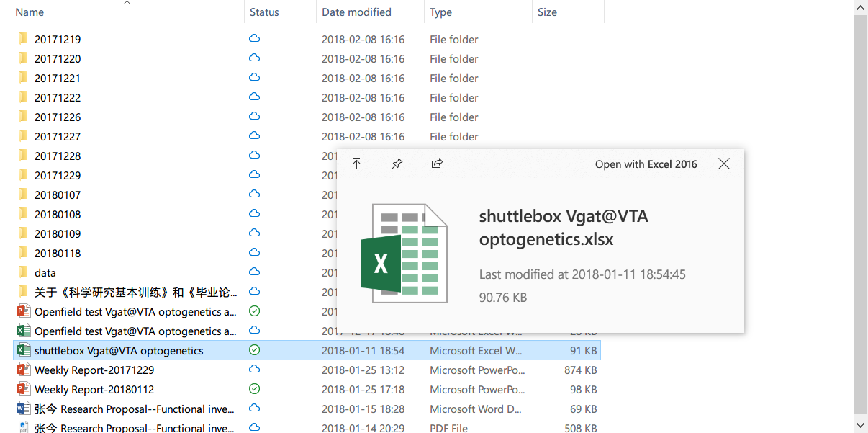Click the sort chevron above the Name column
The width and height of the screenshot is (868, 433).
[x=127, y=3]
